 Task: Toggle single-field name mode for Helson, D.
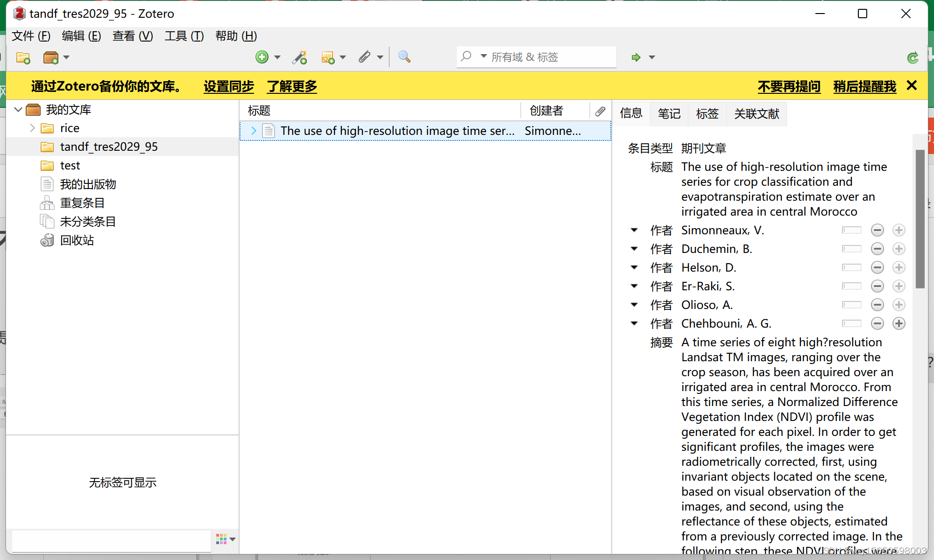852,267
